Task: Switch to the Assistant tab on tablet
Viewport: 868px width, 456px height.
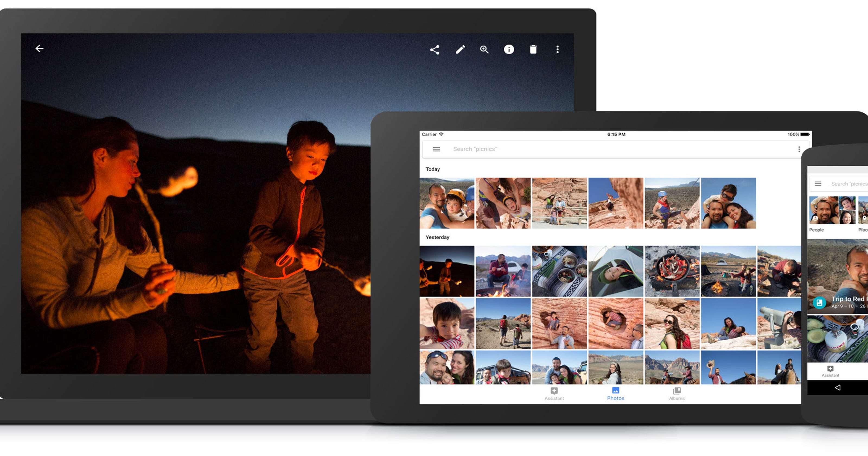Action: click(x=554, y=393)
